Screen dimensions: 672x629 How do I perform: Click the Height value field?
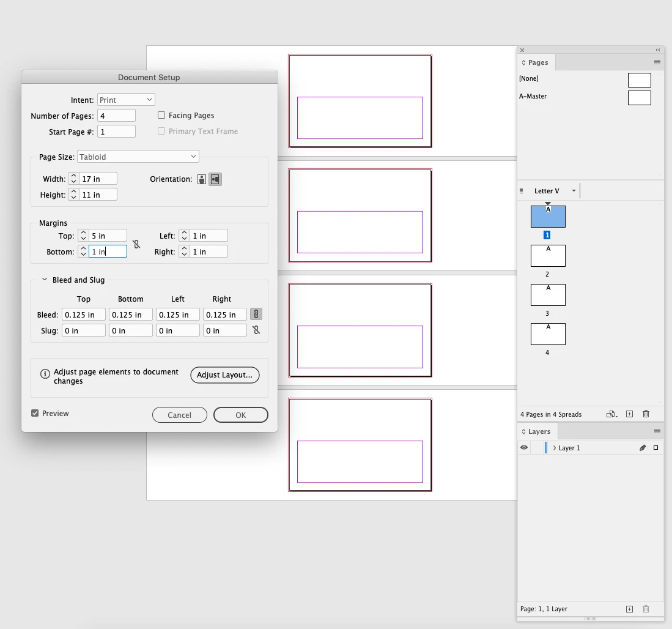point(98,194)
